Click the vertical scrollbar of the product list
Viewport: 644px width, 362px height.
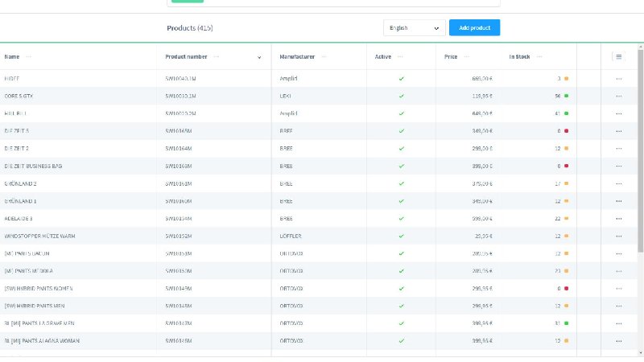(640, 150)
